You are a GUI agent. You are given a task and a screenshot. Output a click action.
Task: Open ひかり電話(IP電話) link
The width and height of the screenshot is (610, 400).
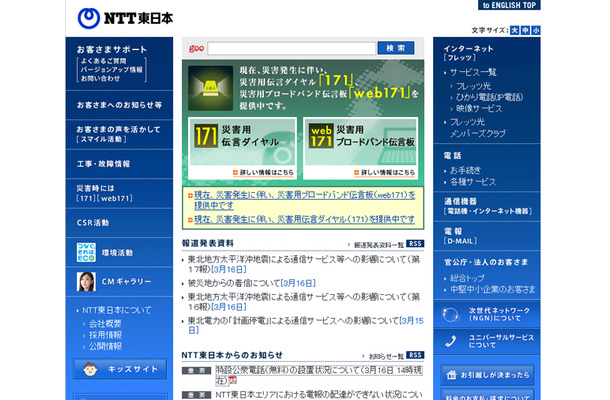point(489,97)
